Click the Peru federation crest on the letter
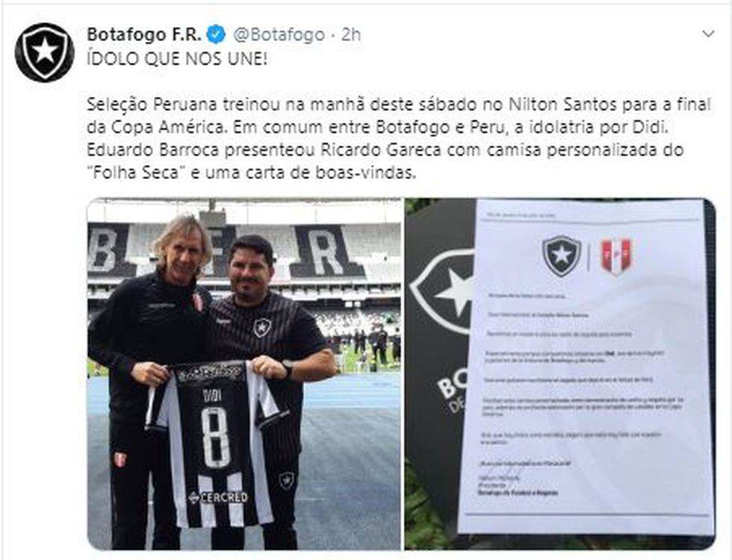The width and height of the screenshot is (732, 560). click(x=615, y=255)
